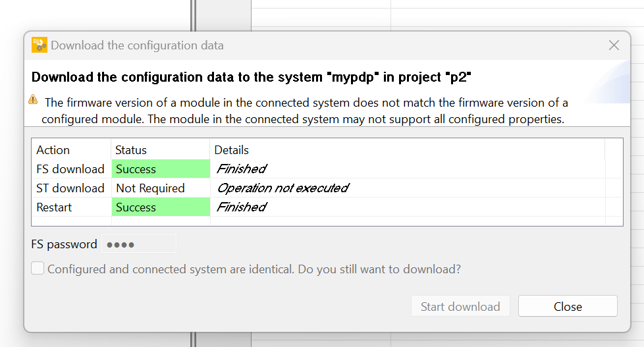Image resolution: width=644 pixels, height=347 pixels.
Task: Click the dialog title bar text
Action: pos(137,45)
